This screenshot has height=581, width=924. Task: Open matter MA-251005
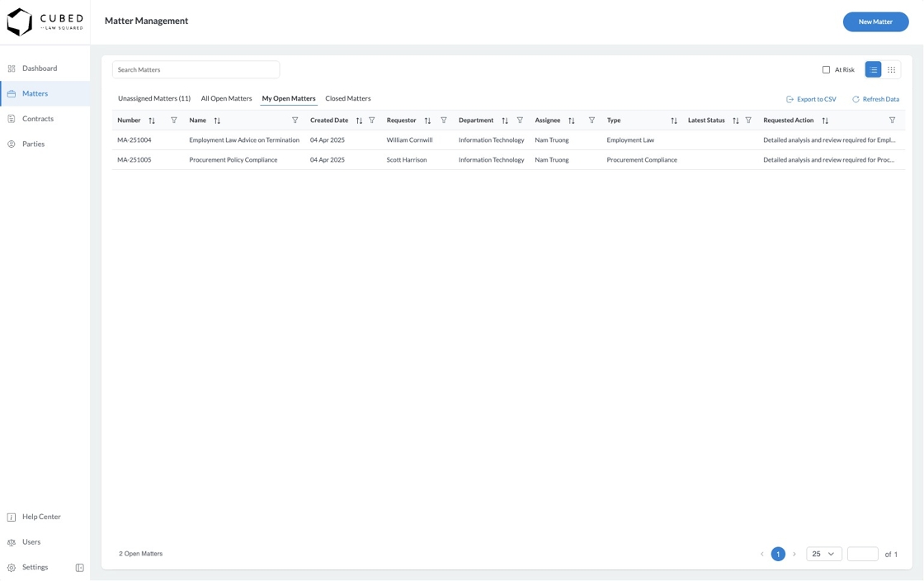point(134,159)
